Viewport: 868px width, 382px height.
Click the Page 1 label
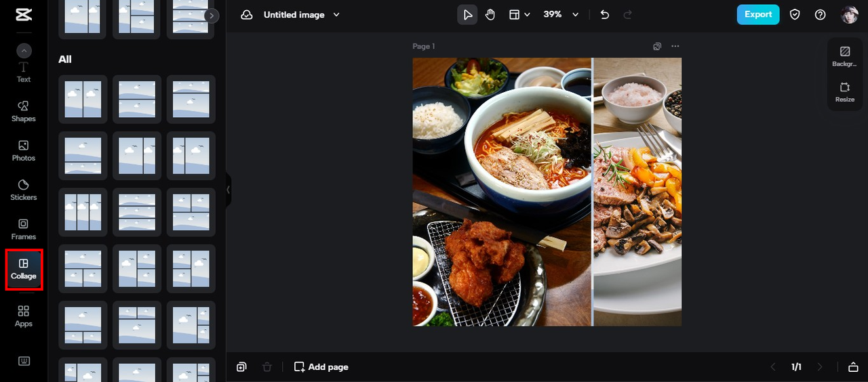pos(424,46)
